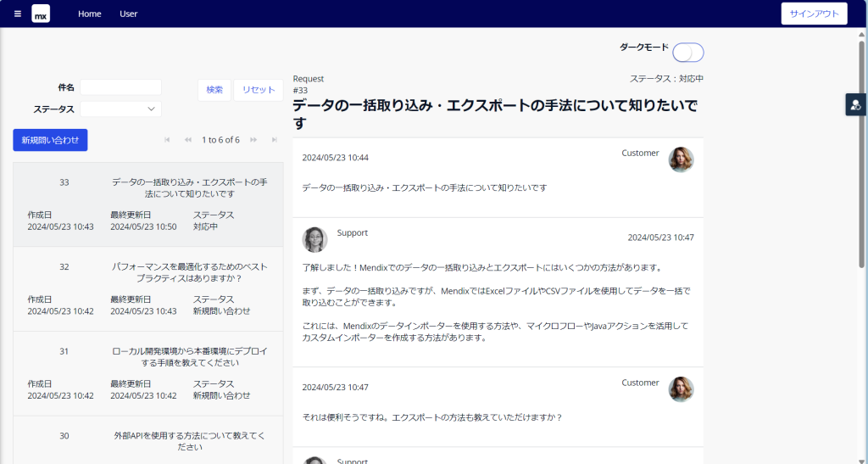Expand the ステータス dropdown filter
The width and height of the screenshot is (868, 464).
(121, 109)
